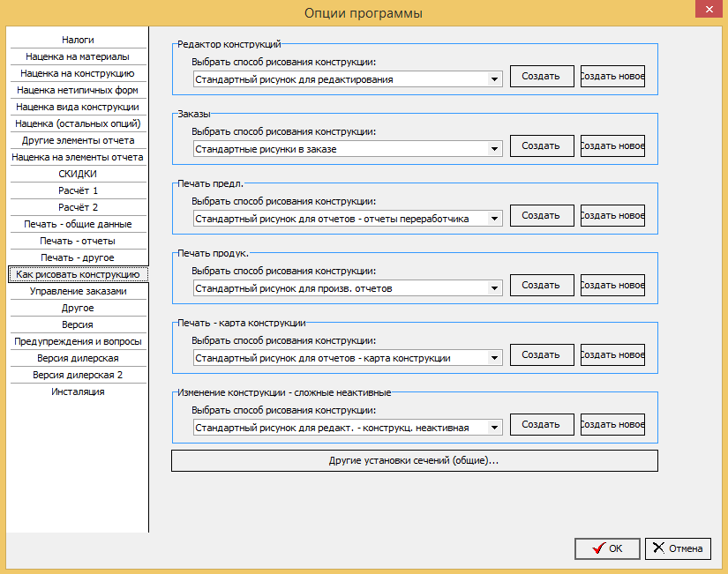Click Создать in Редактор конструкций group
This screenshot has height=574, width=728.
tap(542, 76)
